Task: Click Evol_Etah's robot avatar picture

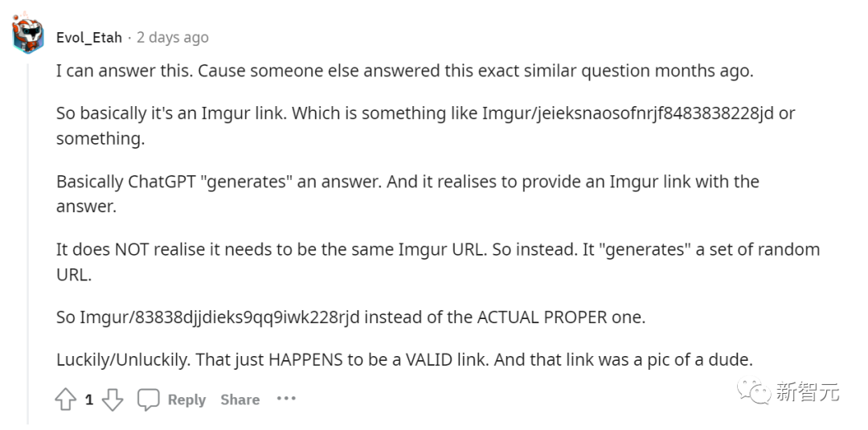Action: coord(27,34)
